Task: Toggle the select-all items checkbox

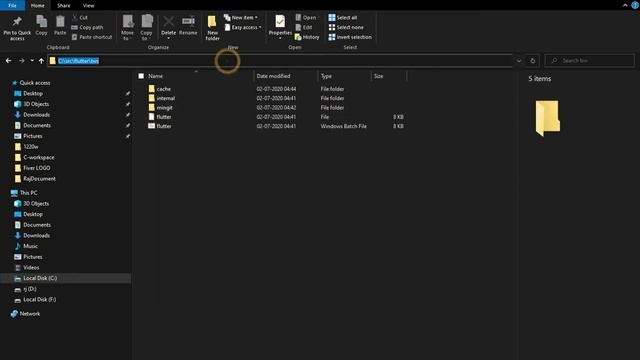Action: [x=141, y=76]
